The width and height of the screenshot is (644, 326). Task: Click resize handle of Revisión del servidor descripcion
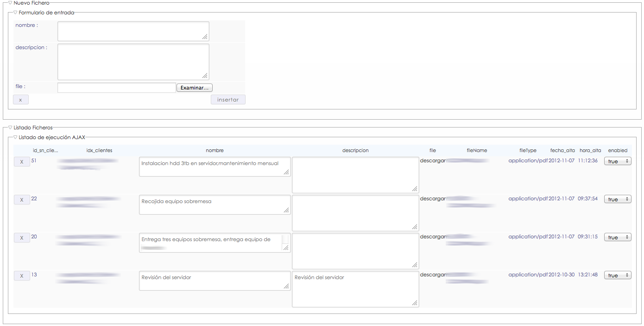pos(414,303)
